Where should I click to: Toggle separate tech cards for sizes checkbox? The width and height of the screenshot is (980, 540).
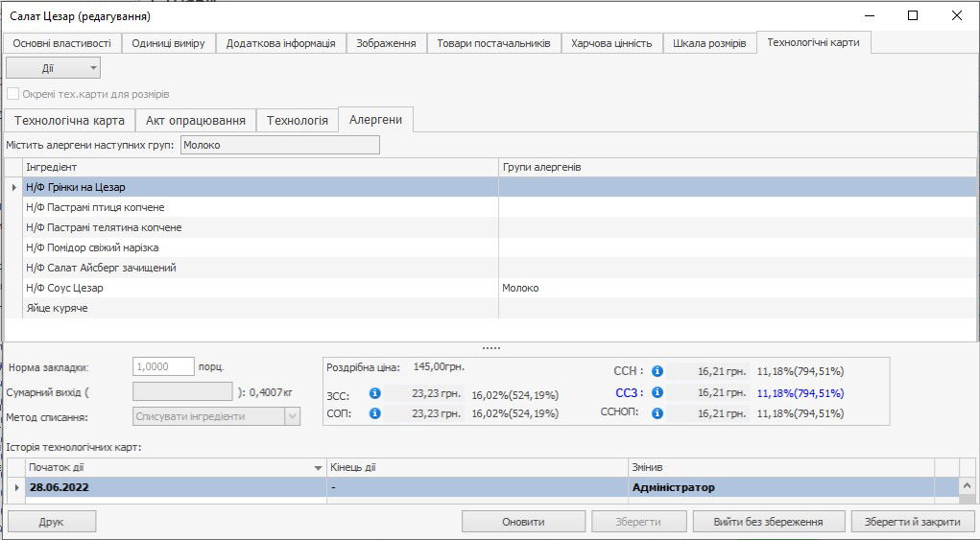coord(13,94)
